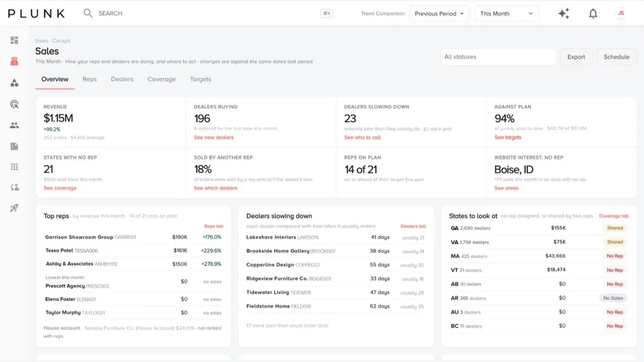Open the people icon in the sidebar
The image size is (644, 362).
tap(14, 125)
